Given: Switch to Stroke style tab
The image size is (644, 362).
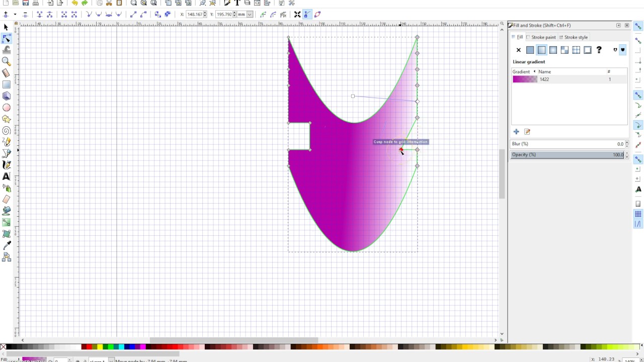Looking at the screenshot, I should tap(573, 37).
